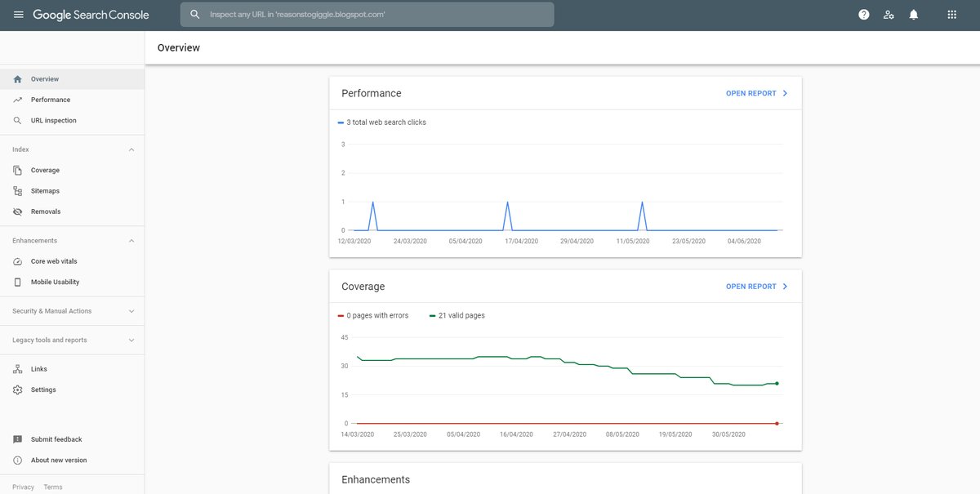
Task: Click the Overview home icon
Action: pos(18,79)
